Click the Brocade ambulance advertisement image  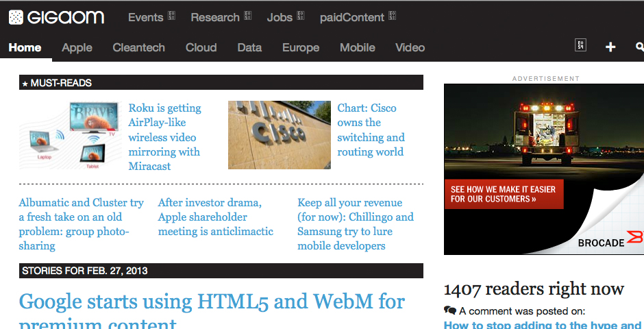(544, 169)
